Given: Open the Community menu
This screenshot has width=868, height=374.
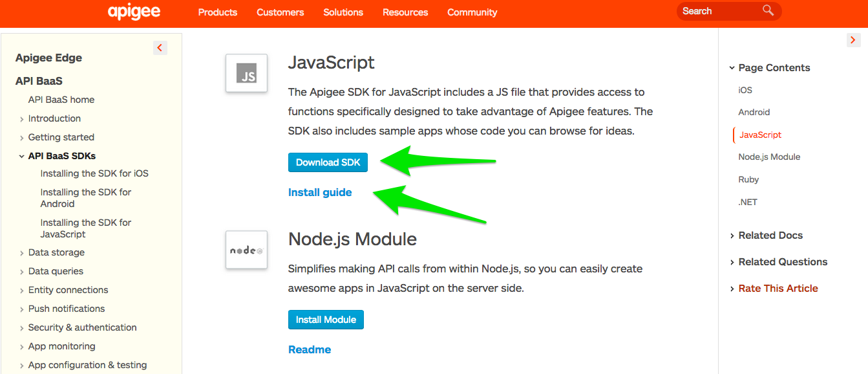Looking at the screenshot, I should point(472,12).
